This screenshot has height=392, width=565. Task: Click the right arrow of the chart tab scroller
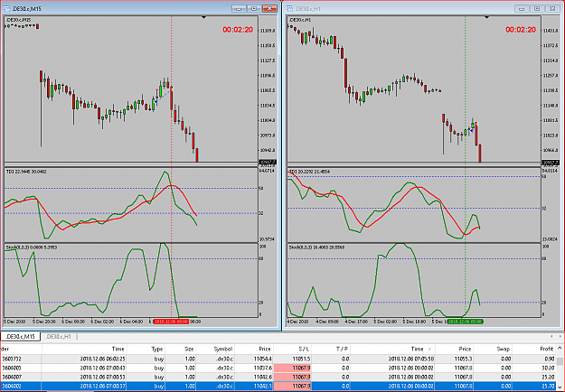[560, 336]
